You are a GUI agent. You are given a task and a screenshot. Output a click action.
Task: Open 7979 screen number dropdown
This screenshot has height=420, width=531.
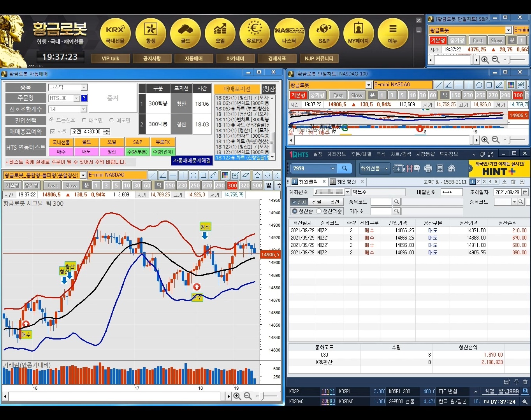click(333, 168)
